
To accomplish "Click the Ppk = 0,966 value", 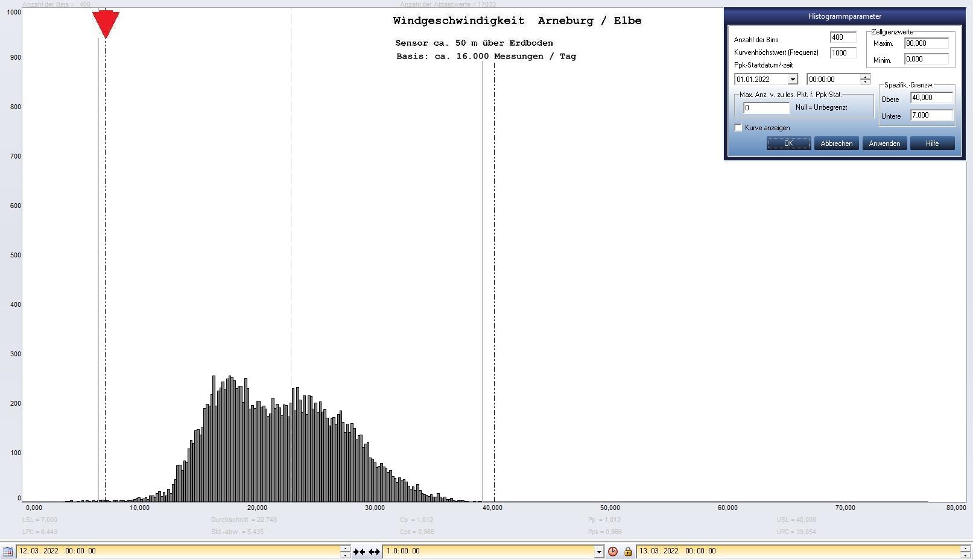I will coord(605,532).
